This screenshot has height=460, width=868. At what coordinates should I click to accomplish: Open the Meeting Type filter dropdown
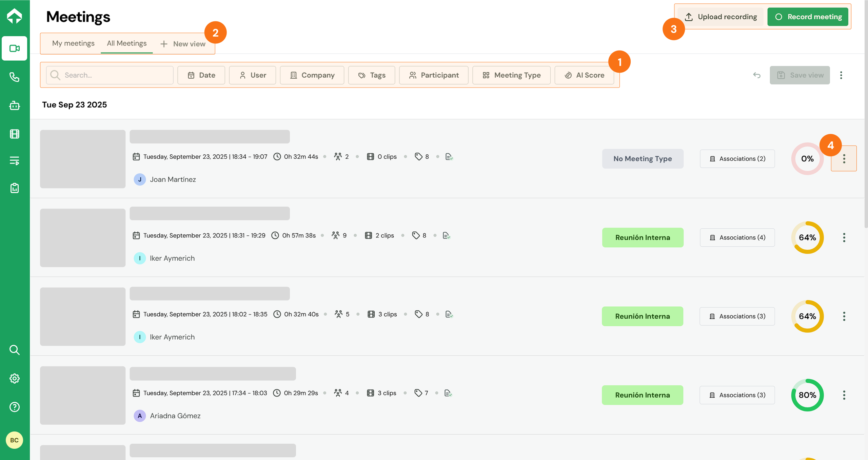coord(511,75)
